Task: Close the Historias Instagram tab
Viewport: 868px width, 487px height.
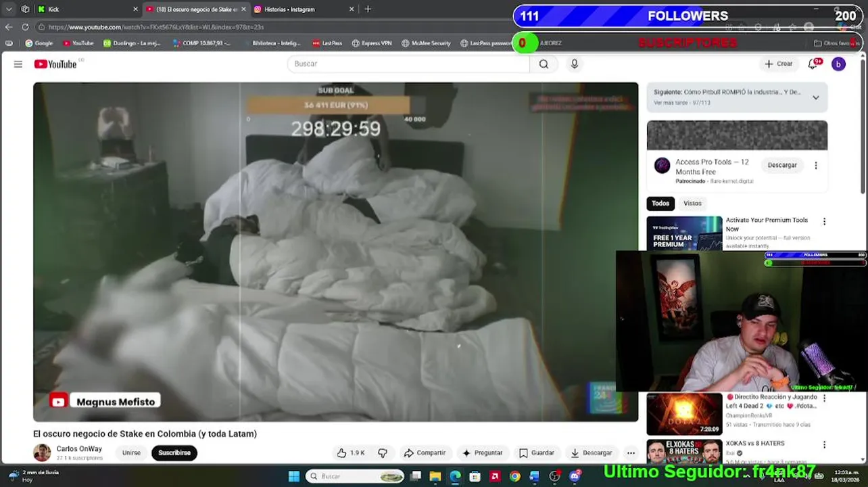Action: (352, 9)
